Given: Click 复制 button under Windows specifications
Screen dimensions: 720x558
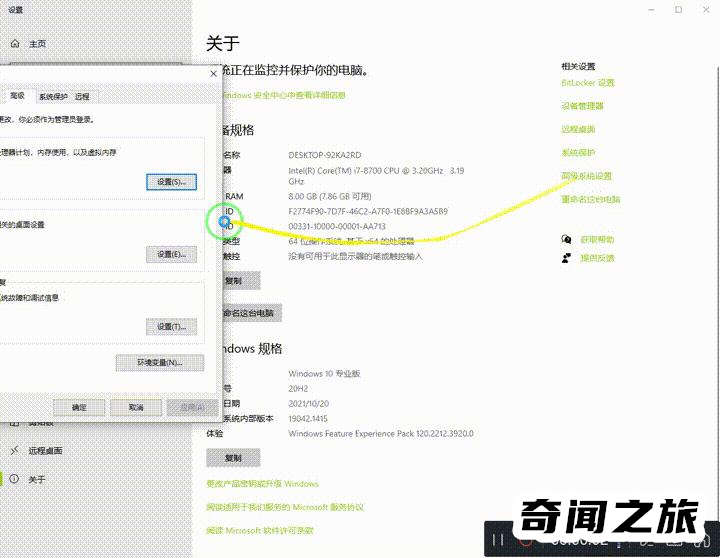Looking at the screenshot, I should 233,458.
